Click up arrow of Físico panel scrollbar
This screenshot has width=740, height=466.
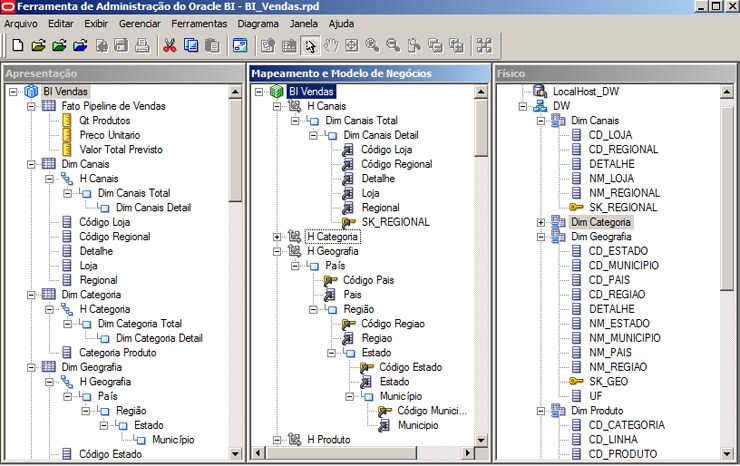pos(727,92)
